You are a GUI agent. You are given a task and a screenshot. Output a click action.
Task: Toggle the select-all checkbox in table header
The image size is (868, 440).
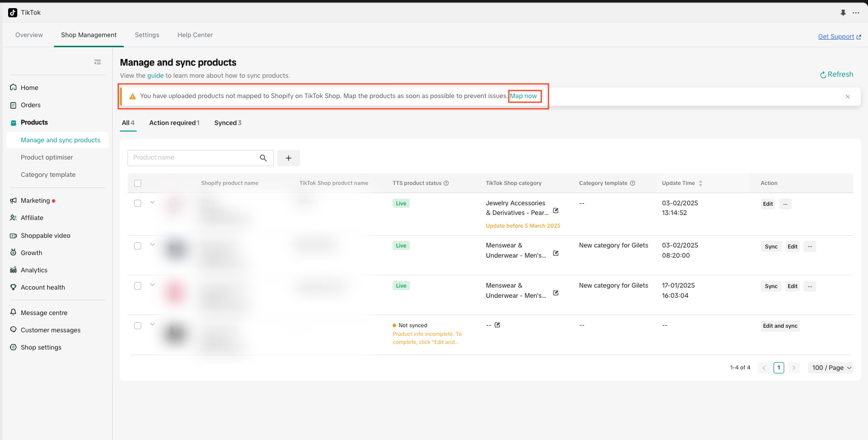138,183
